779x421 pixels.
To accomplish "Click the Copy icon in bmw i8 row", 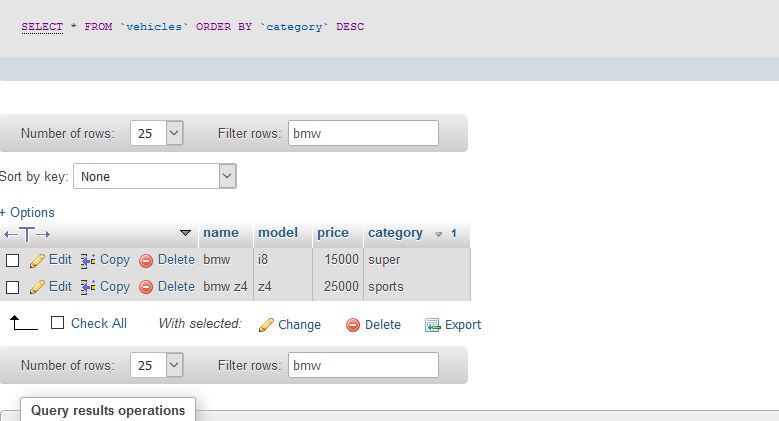I will coord(88,260).
